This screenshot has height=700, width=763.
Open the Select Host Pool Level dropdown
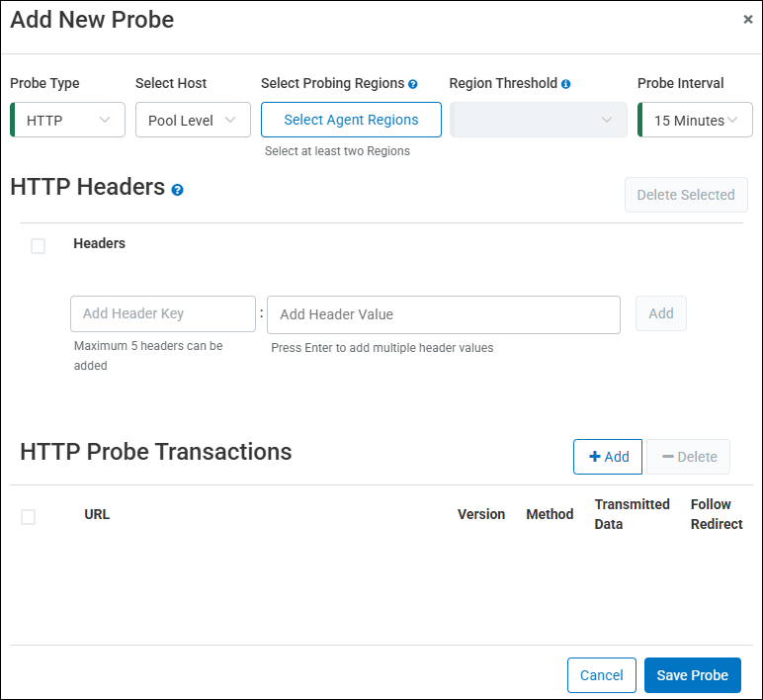(193, 120)
